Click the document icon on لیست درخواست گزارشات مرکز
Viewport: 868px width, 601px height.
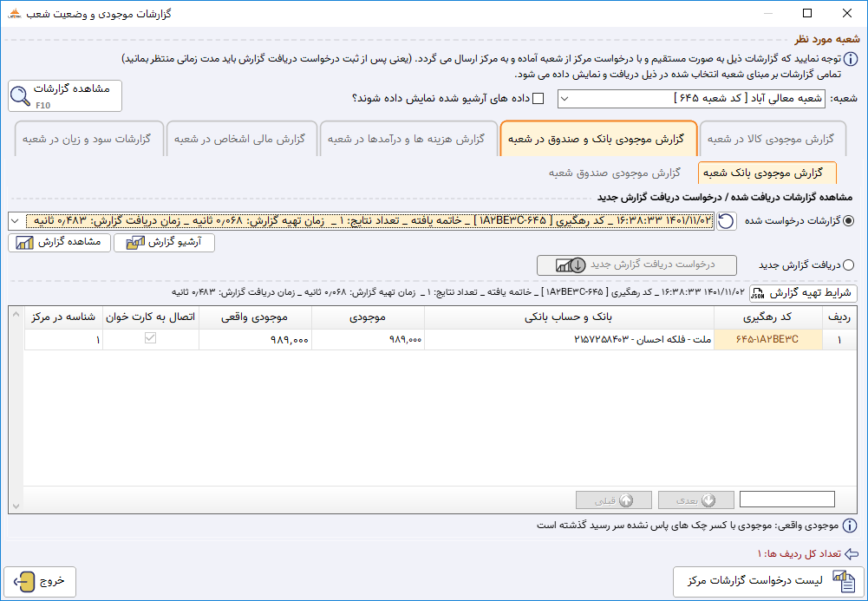click(x=844, y=582)
